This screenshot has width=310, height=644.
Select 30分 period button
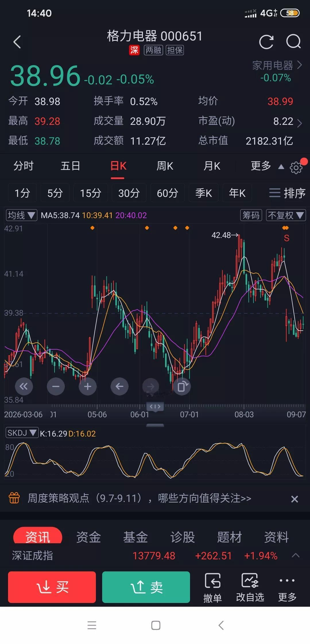(x=129, y=193)
